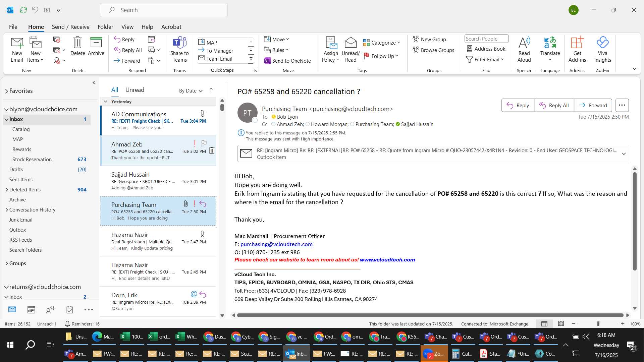
Task: Open the File menu
Action: pyautogui.click(x=13, y=27)
